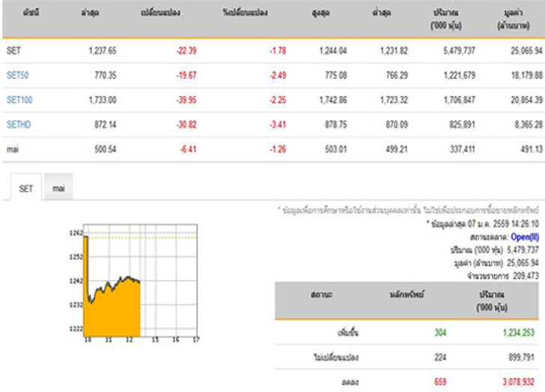Select SET100 low value 1,723.32
545x392 pixels.
[394, 99]
